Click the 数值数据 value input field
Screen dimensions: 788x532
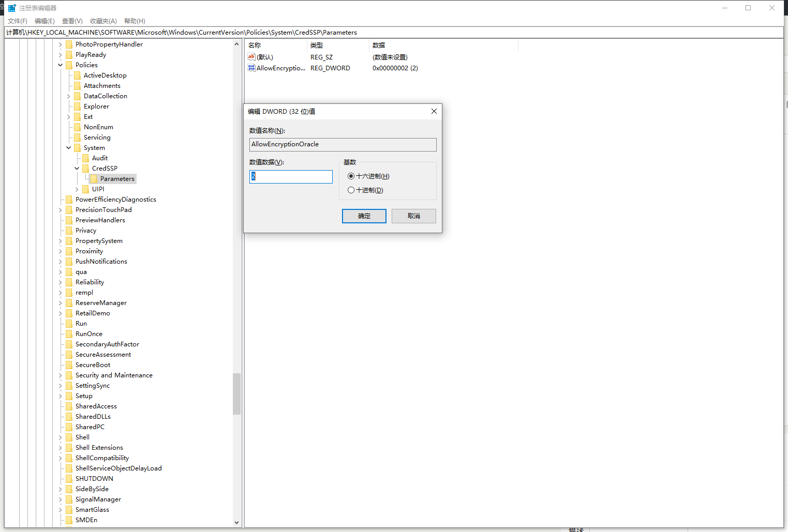tap(291, 177)
